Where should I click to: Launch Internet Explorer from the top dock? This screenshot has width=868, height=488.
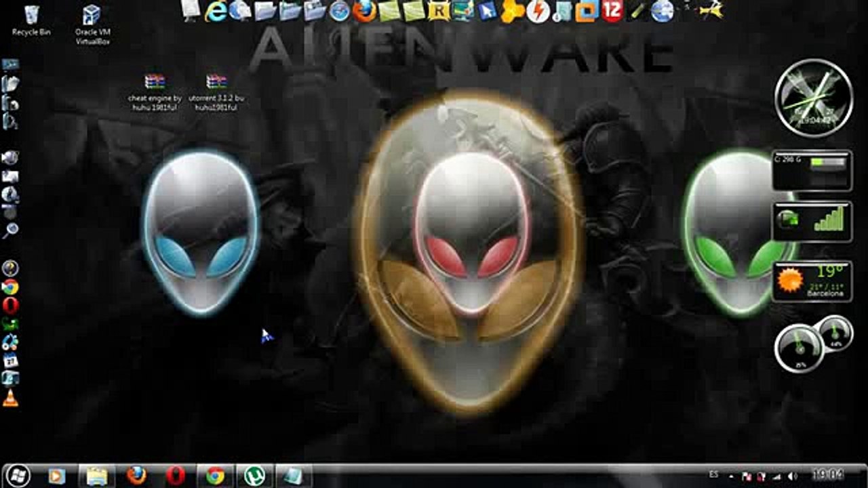coord(216,11)
